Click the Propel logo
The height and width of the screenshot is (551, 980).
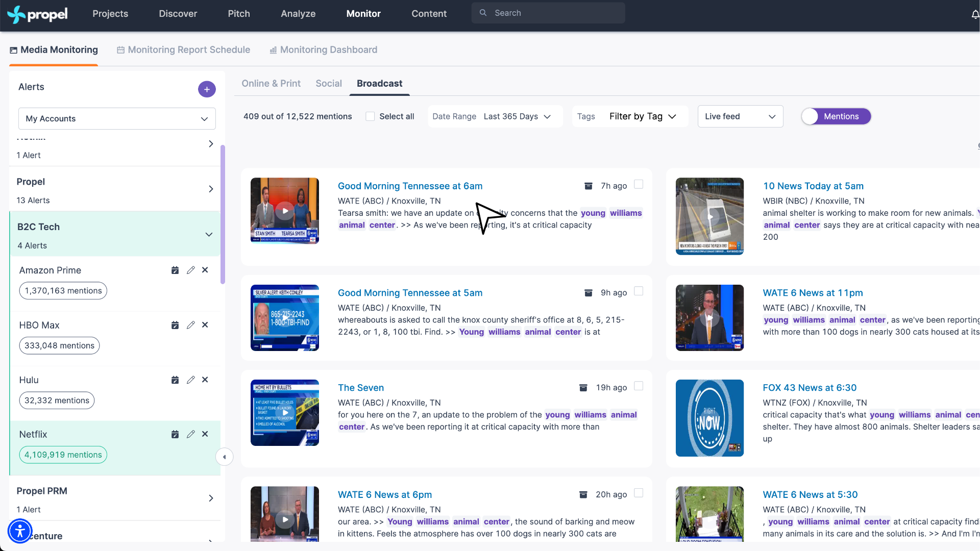(37, 14)
